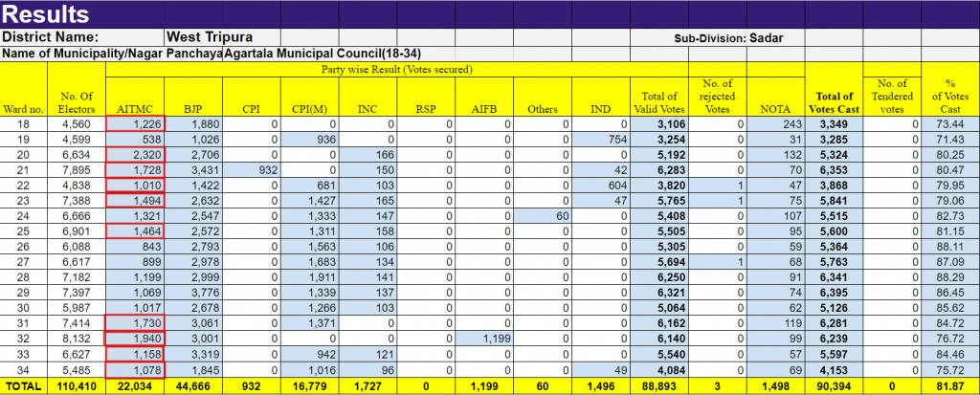Select Others value 60 in ward 24 row
980x395 pixels.
click(x=543, y=215)
